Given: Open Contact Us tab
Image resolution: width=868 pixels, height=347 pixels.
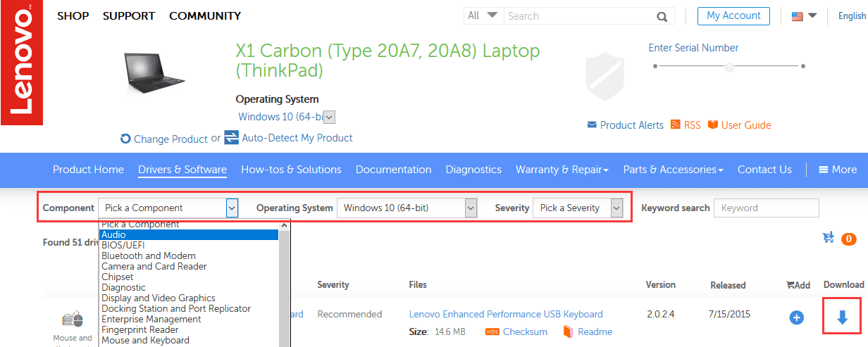Looking at the screenshot, I should [764, 170].
